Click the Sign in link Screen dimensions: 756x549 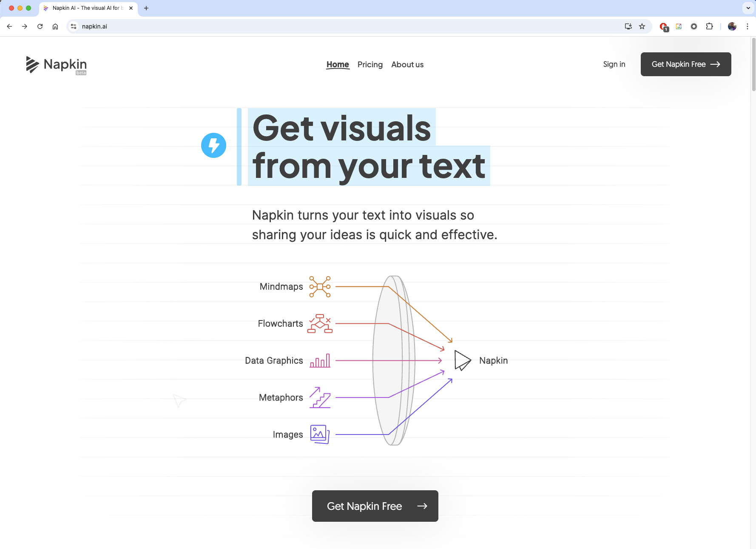pos(614,64)
